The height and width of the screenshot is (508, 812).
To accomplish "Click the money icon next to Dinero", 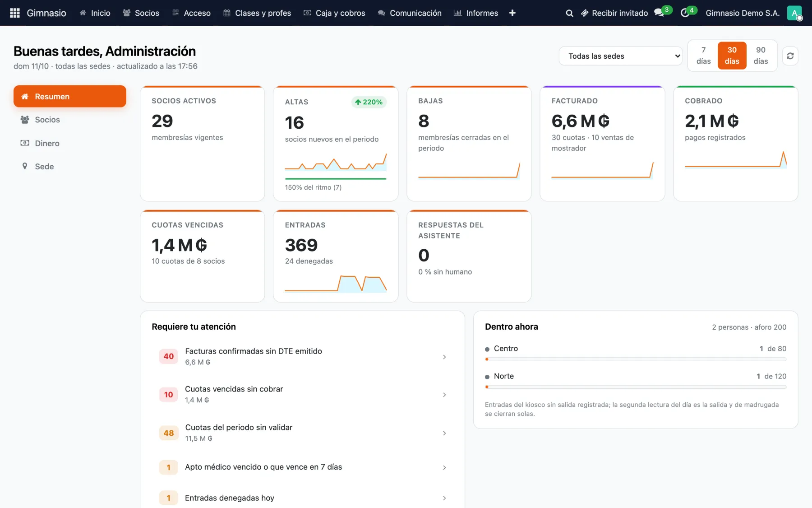I will coord(25,143).
